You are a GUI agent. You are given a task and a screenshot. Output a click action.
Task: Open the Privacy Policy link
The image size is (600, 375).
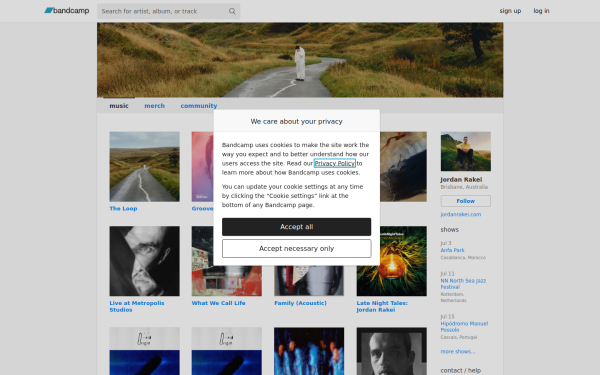click(x=334, y=163)
